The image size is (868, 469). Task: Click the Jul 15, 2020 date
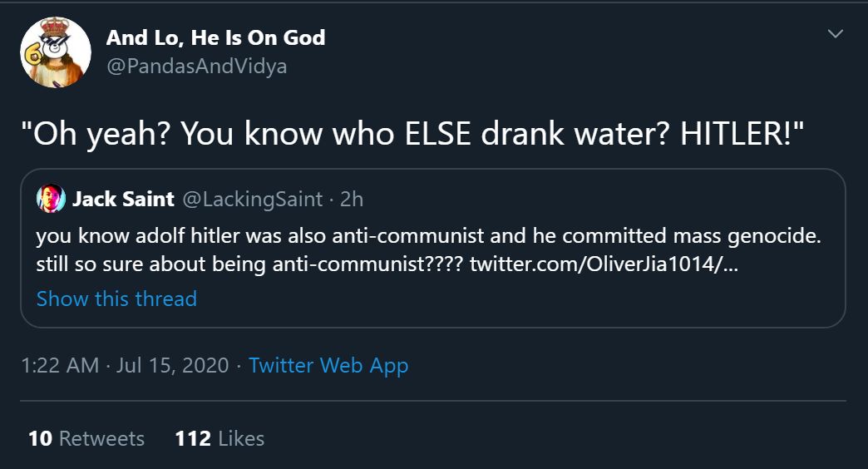pyautogui.click(x=173, y=365)
